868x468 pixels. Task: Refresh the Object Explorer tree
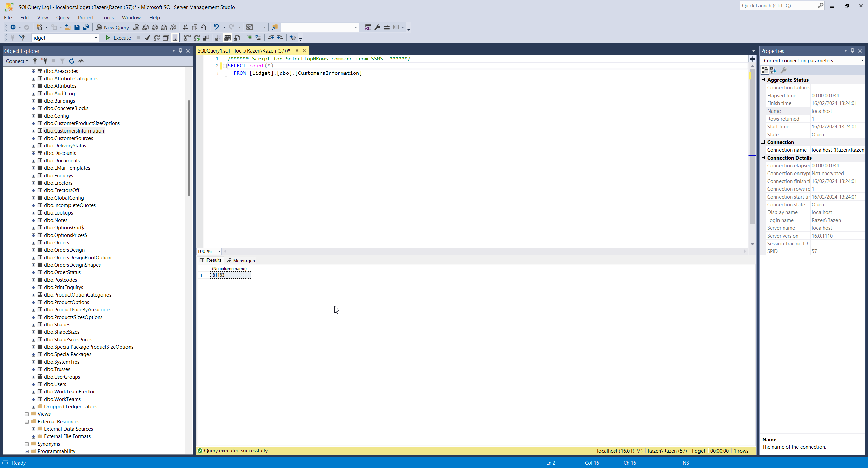(x=72, y=61)
